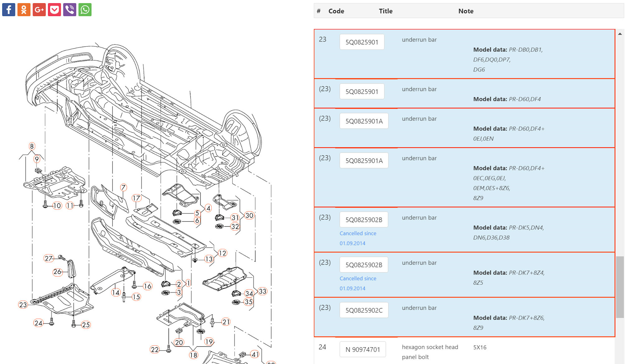Click the Odnoklassniki share icon

click(x=24, y=9)
